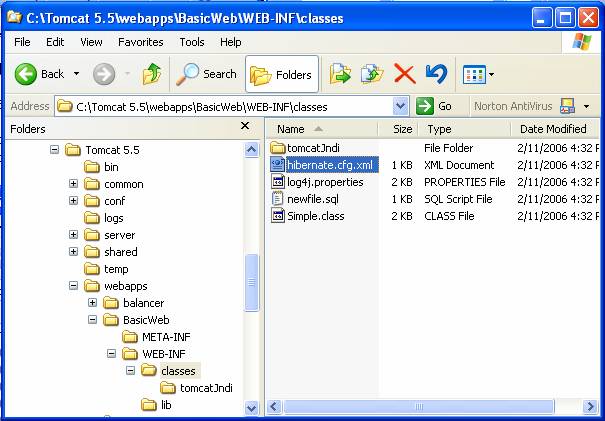Open the Favorites menu

pos(140,42)
